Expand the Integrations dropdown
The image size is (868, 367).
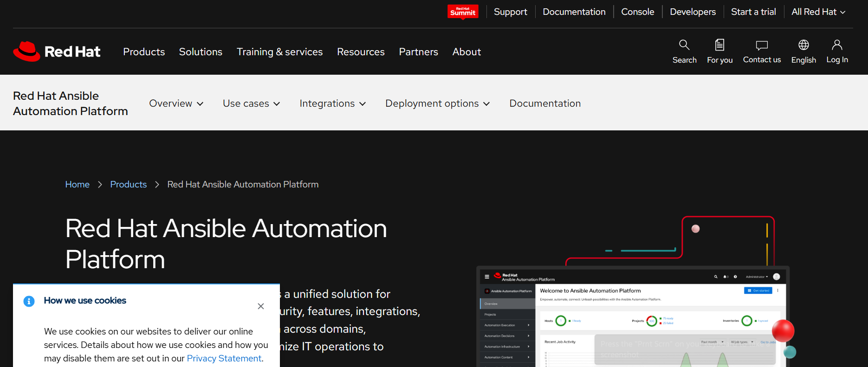pyautogui.click(x=332, y=103)
